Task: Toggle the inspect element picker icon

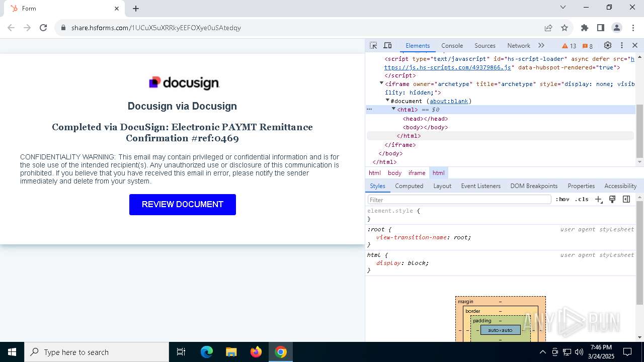Action: point(373,46)
